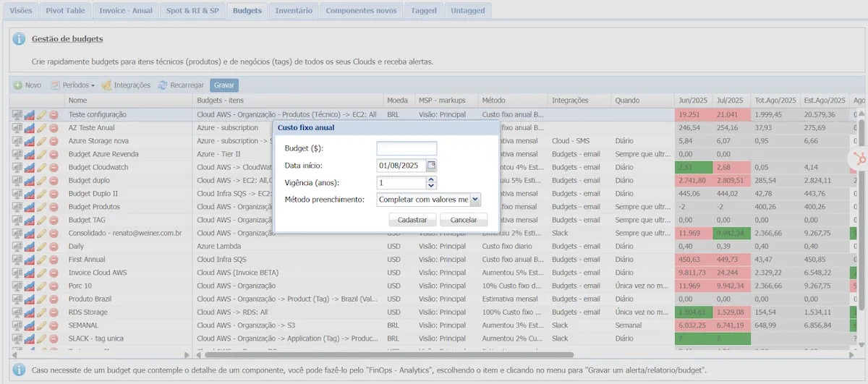Delete Invoice Cloud AWS budget icon
Viewport: 868px width, 384px height.
click(54, 272)
